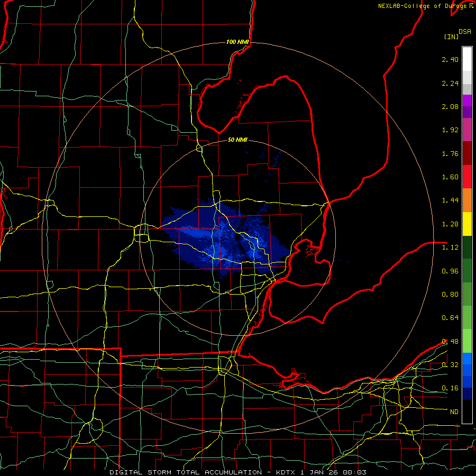This screenshot has height=476, width=476.
Task: Click the 50 NMI range ring label
Action: click(x=237, y=140)
